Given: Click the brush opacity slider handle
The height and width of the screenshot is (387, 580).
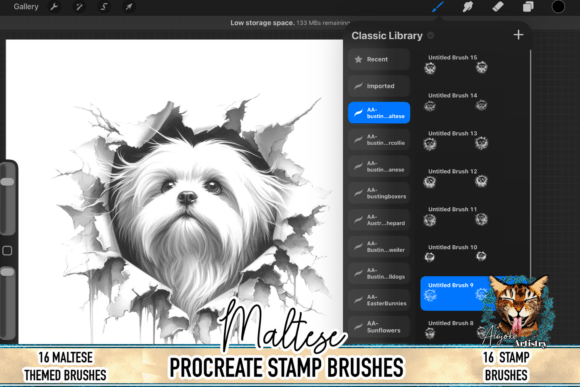Looking at the screenshot, I should pyautogui.click(x=7, y=272).
